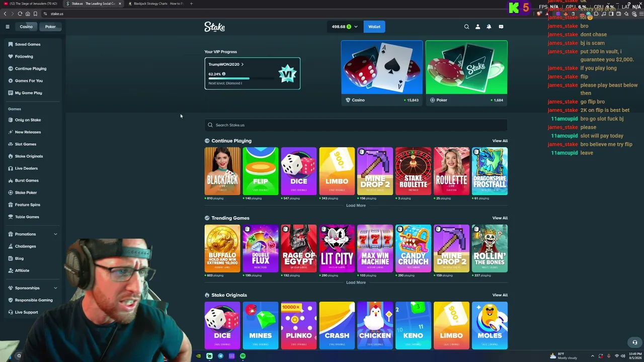Open a new browser tab
The height and width of the screenshot is (362, 644).
click(x=191, y=4)
